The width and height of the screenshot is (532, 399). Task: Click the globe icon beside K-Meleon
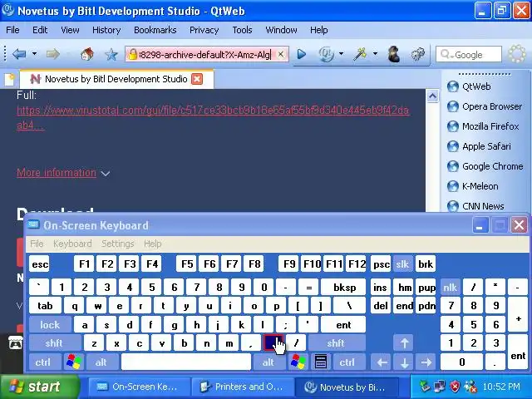pos(453,186)
